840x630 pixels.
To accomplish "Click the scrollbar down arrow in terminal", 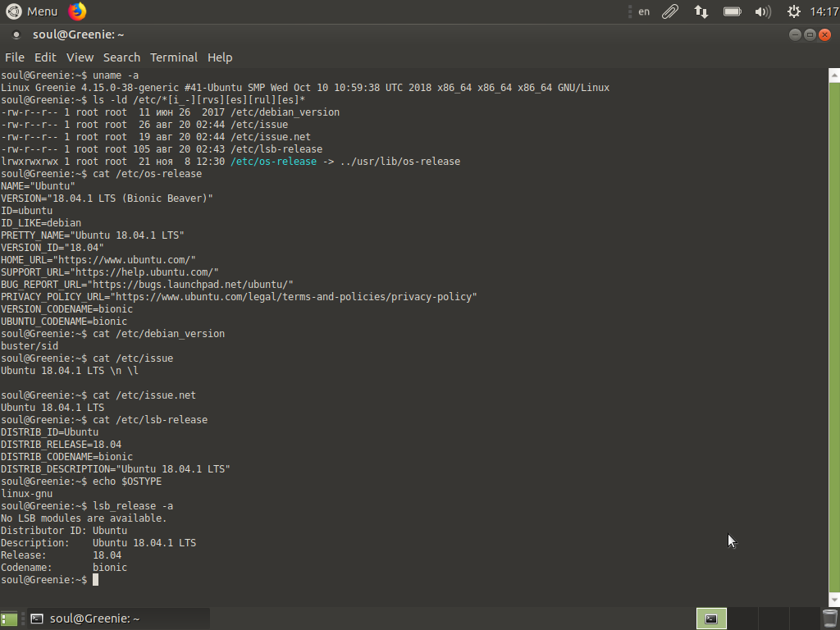I will tap(834, 600).
